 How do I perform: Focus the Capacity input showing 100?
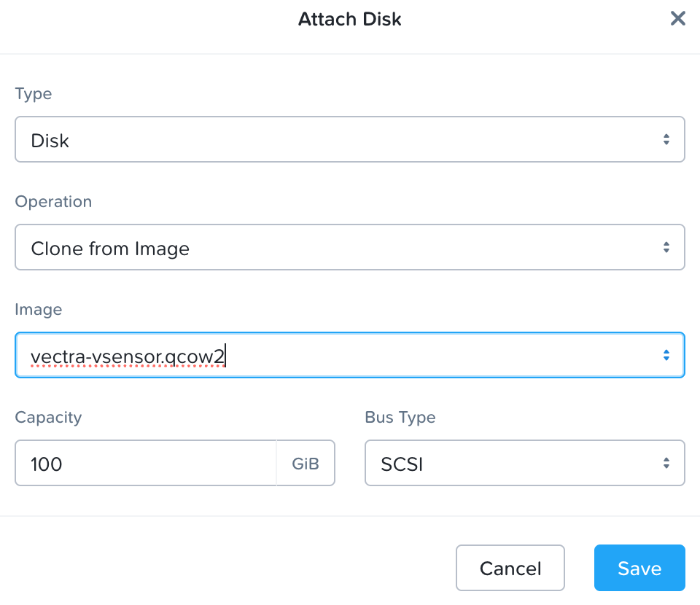pyautogui.click(x=146, y=464)
